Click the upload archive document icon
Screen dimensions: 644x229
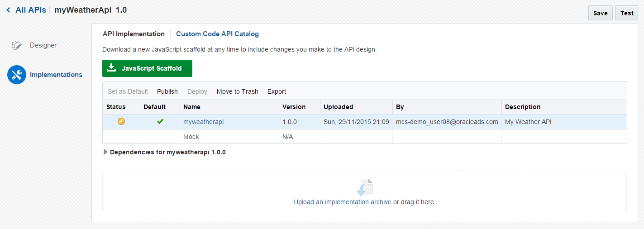[365, 187]
